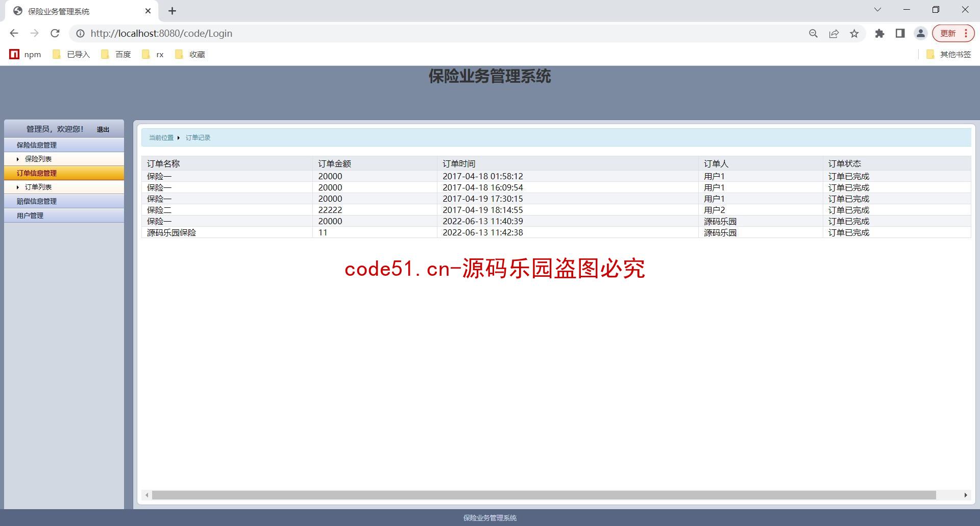Click horizontal scrollbar right arrow
The image size is (980, 526).
point(966,495)
